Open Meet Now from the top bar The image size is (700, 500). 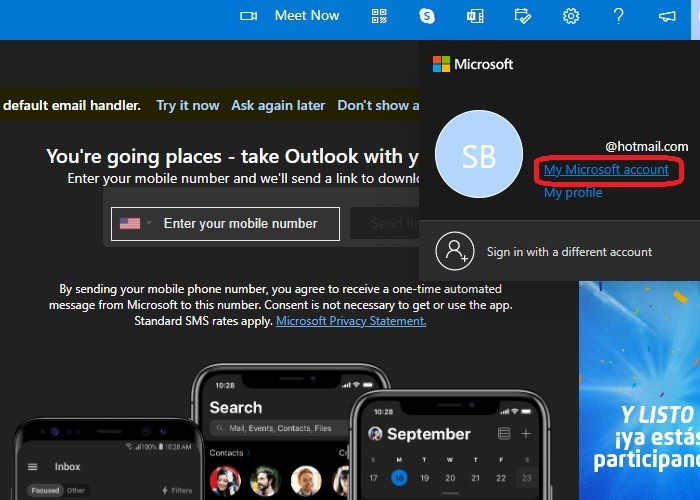point(307,16)
